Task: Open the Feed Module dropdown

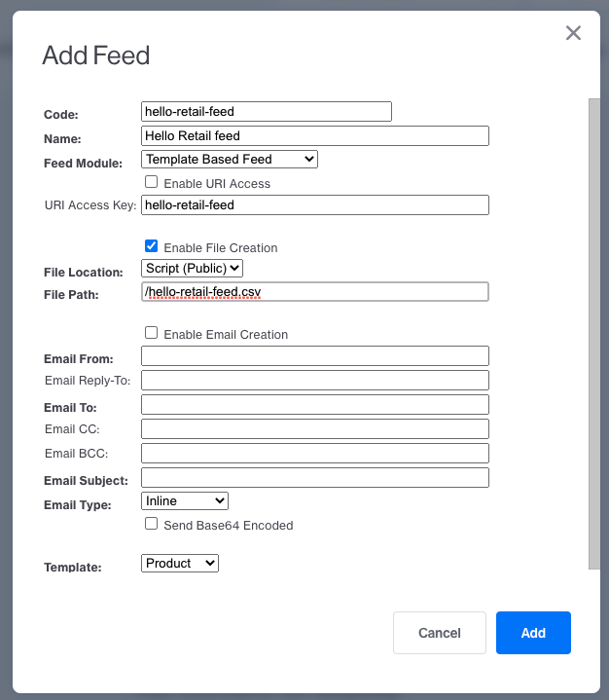Action: 230,159
